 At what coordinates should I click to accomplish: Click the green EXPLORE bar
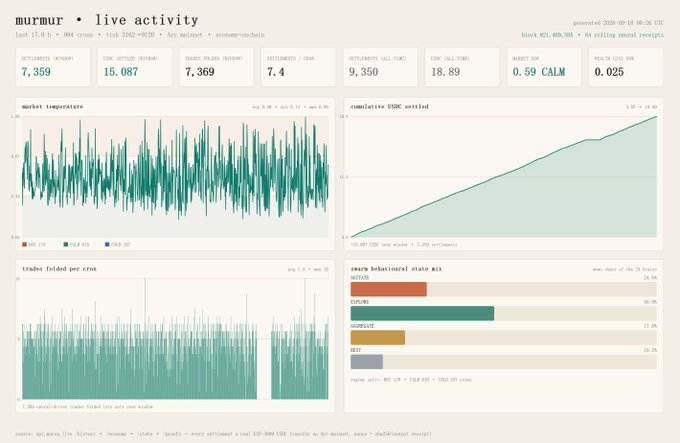tap(422, 313)
